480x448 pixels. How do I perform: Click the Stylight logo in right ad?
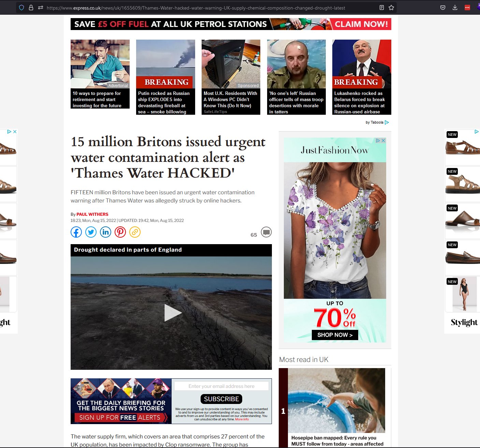464,322
